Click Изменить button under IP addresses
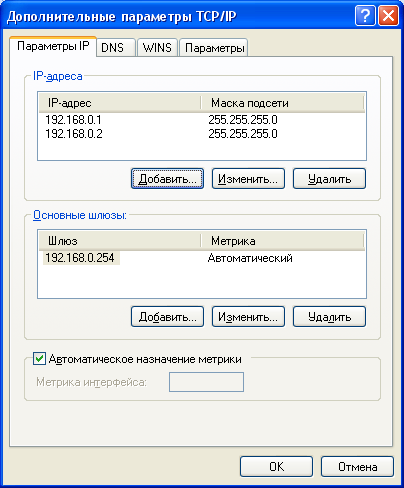 (x=248, y=179)
